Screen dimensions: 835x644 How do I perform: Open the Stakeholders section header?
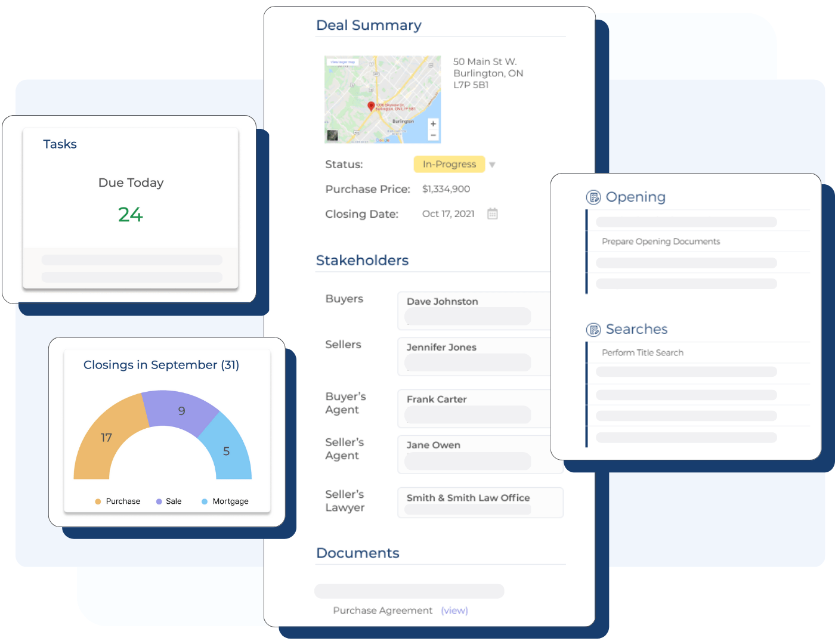[x=362, y=260]
